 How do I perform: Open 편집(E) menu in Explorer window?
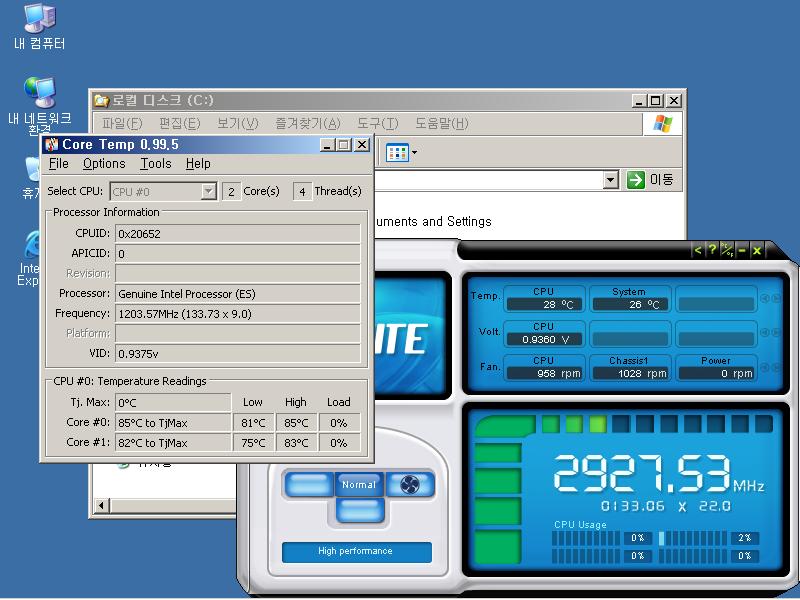tap(180, 123)
